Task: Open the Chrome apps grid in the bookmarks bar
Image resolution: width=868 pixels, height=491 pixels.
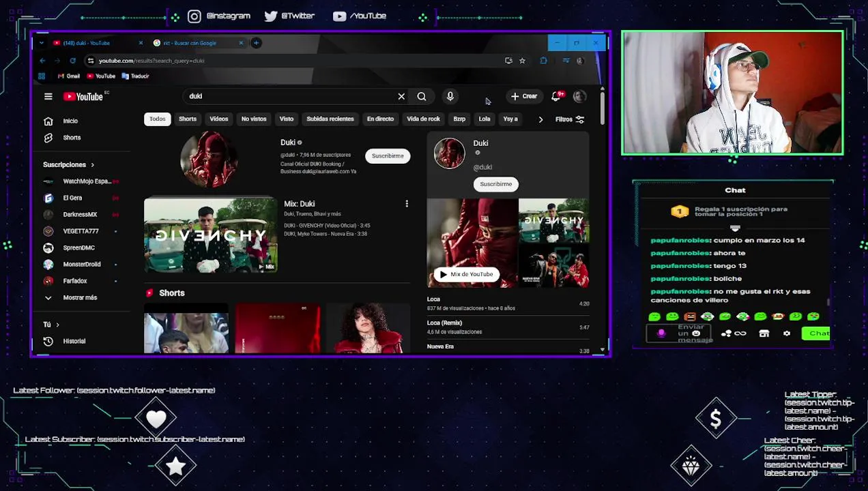Action: point(42,76)
